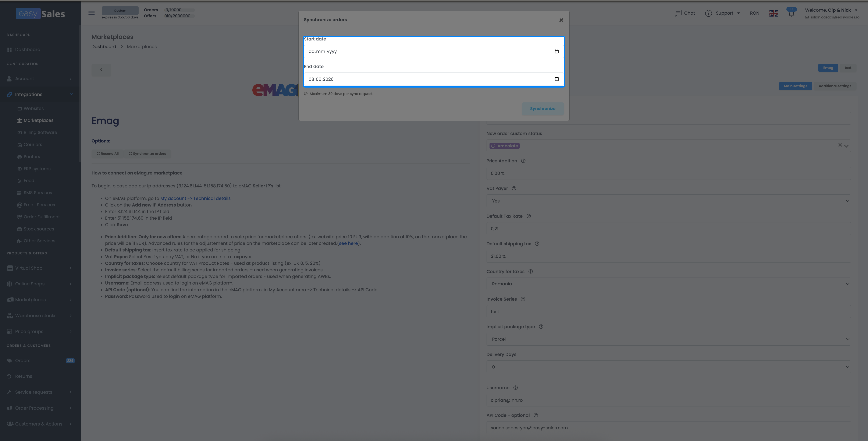Toggle the hamburger sidebar menu icon

pos(91,13)
